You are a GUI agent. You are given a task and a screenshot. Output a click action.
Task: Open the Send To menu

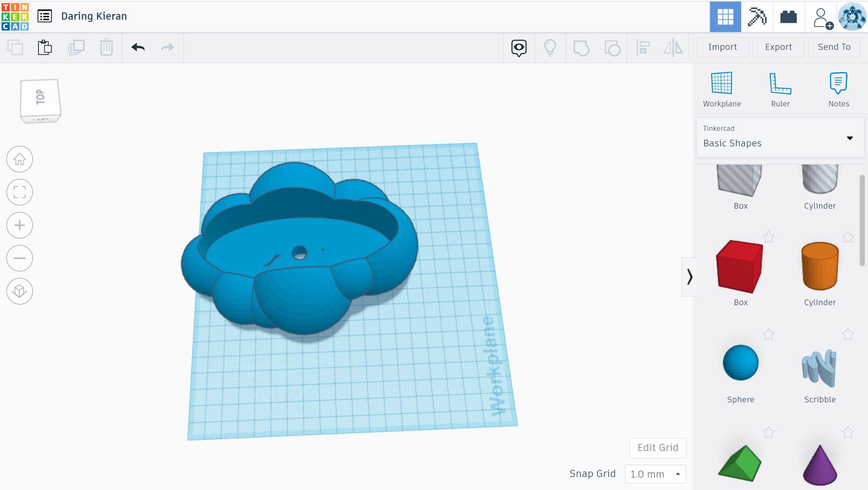coord(834,47)
